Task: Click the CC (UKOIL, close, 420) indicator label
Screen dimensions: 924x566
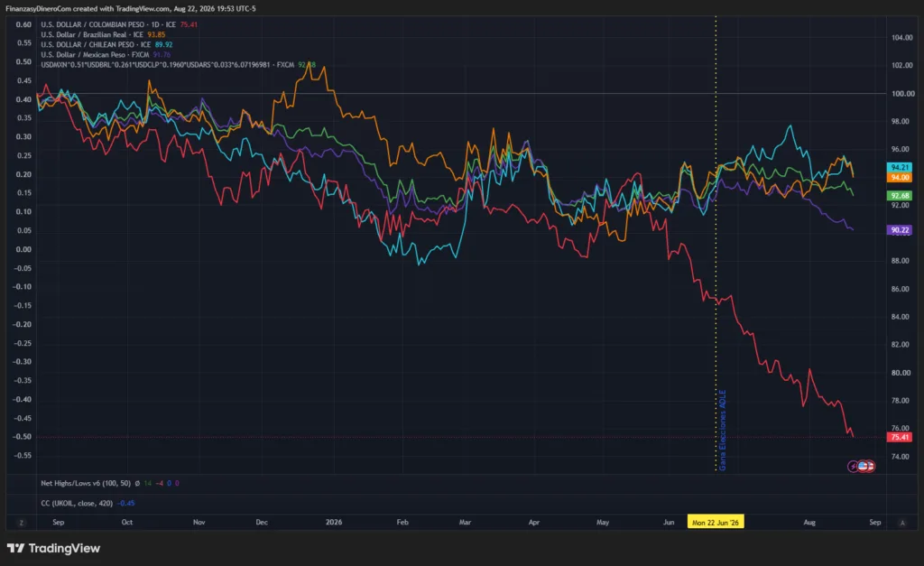Action: (77, 504)
